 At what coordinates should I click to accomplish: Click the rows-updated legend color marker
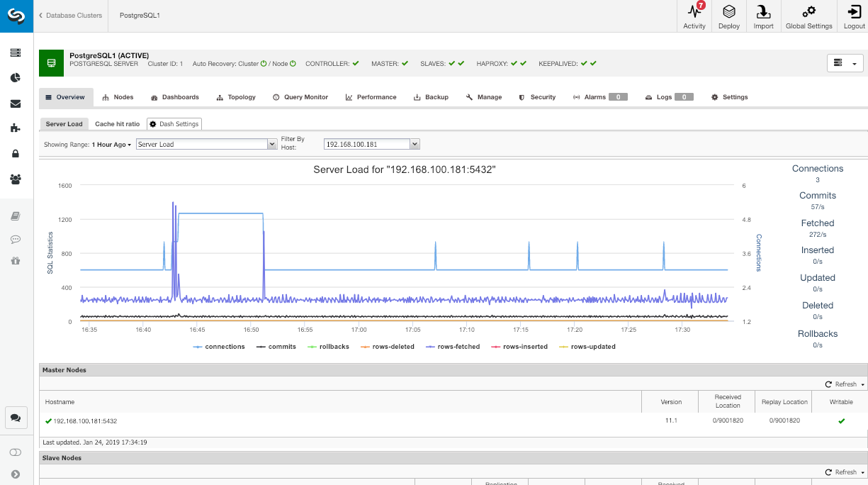pos(564,347)
